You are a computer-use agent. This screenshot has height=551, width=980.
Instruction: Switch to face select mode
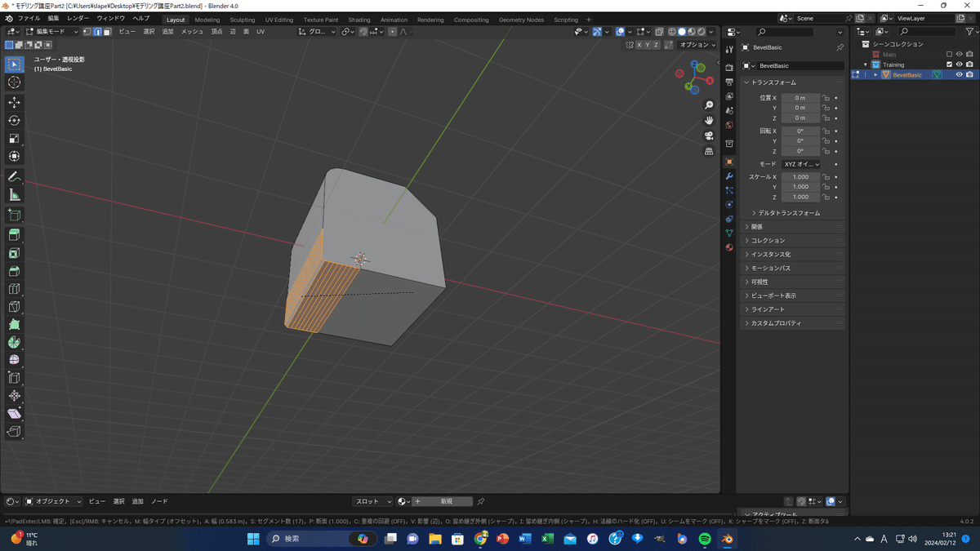pos(107,32)
